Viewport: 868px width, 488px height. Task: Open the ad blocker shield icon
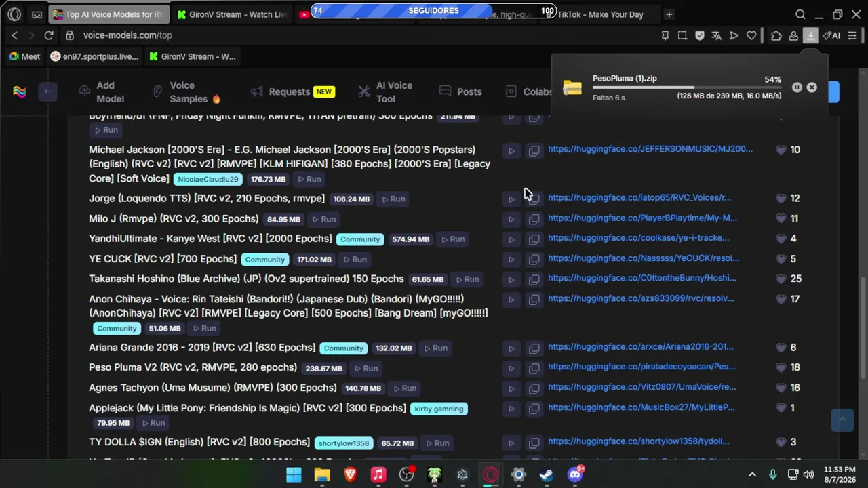[x=700, y=35]
